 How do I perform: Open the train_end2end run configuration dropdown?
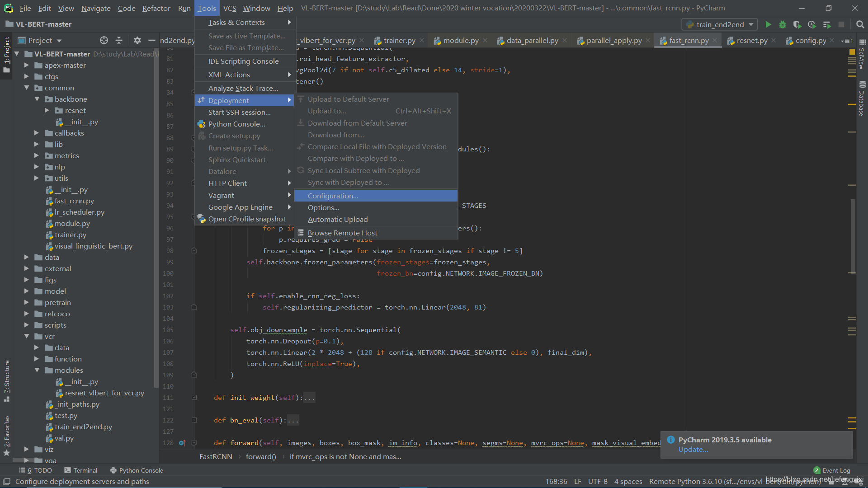(x=720, y=24)
